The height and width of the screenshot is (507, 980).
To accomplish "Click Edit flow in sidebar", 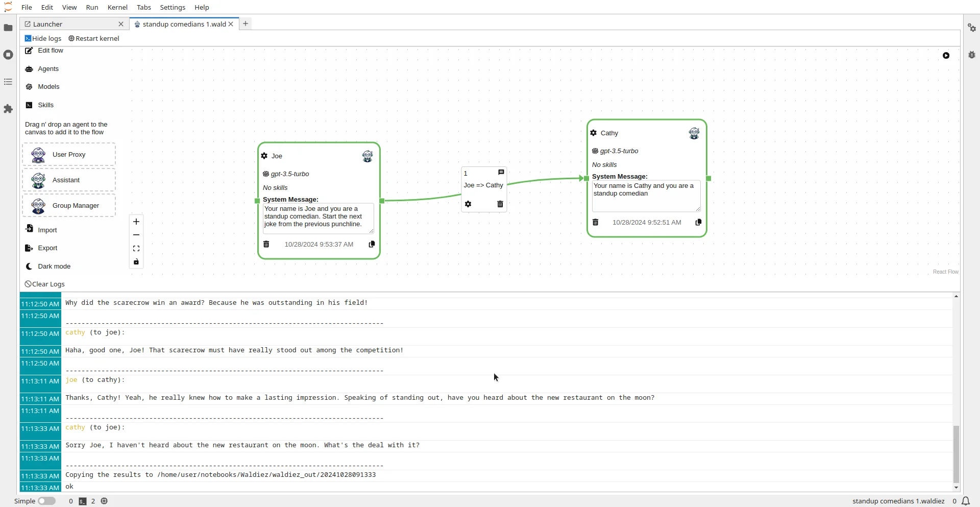I will pos(44,51).
